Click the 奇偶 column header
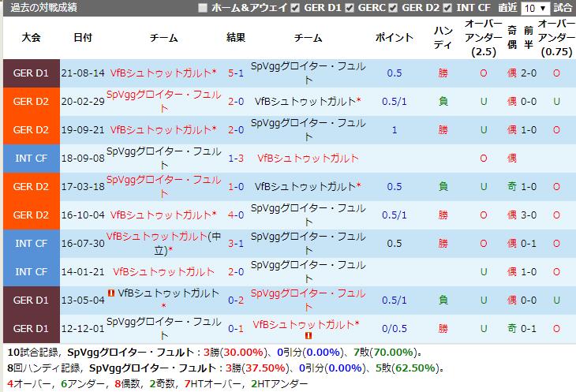This screenshot has height=392, width=576. pyautogui.click(x=512, y=37)
